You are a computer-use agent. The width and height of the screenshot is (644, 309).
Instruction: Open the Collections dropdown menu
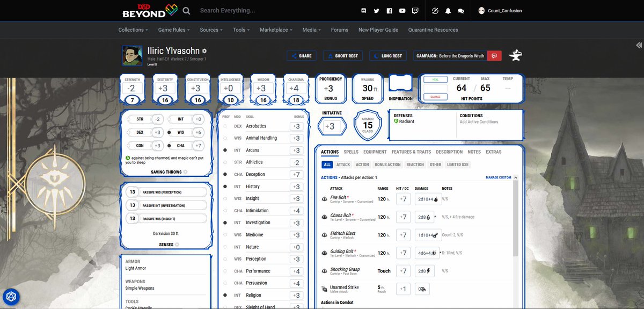[x=133, y=30]
